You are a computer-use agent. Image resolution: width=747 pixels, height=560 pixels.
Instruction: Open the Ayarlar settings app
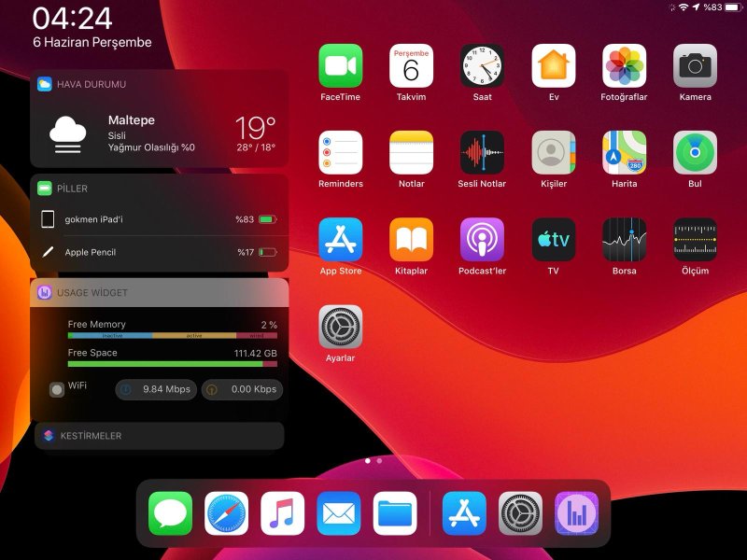click(x=340, y=327)
